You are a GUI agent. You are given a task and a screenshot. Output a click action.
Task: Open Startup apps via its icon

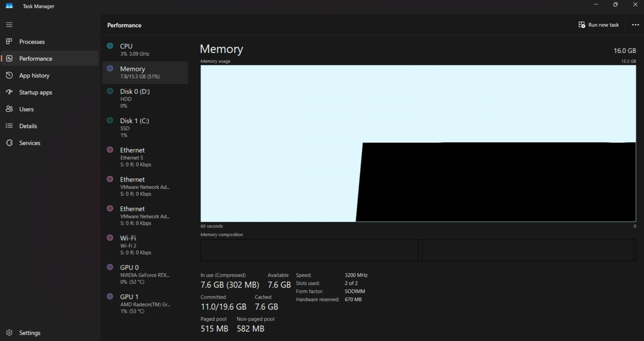coord(9,92)
